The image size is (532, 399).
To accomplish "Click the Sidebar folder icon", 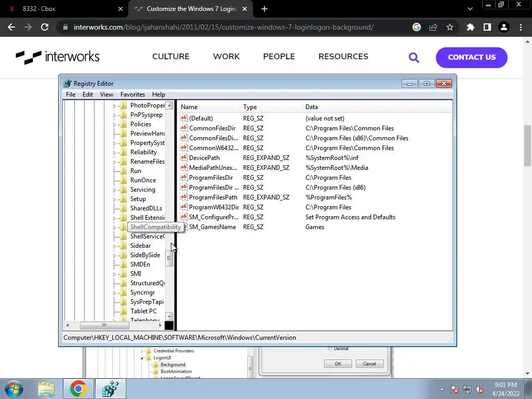I will [x=124, y=246].
